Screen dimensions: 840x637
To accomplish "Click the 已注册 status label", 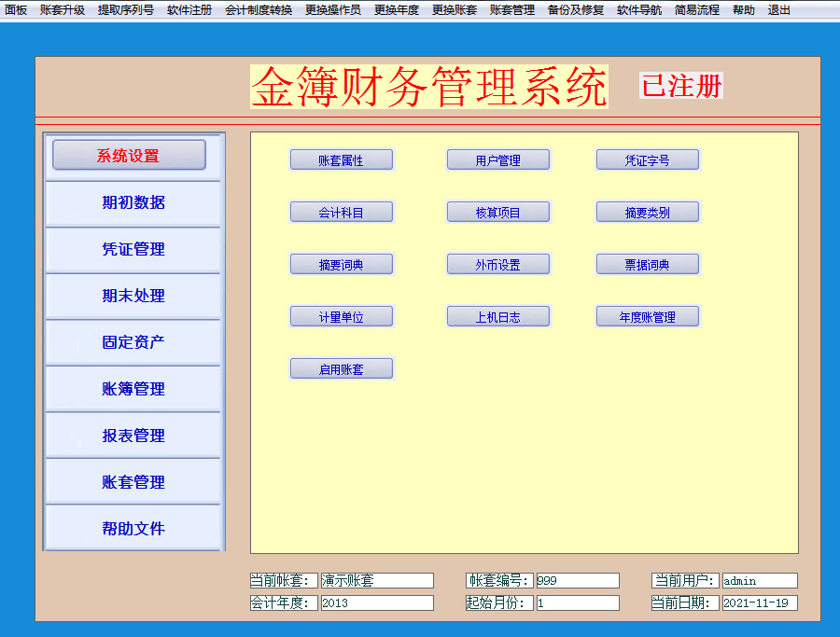I will (681, 86).
